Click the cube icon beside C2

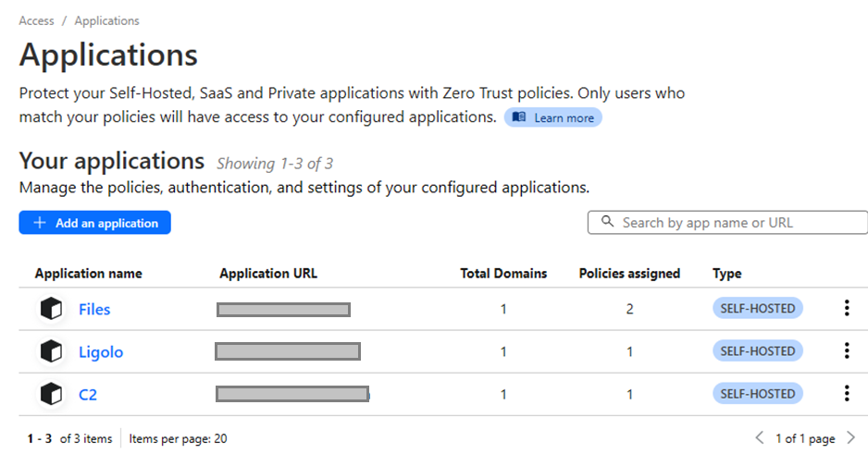pos(52,394)
